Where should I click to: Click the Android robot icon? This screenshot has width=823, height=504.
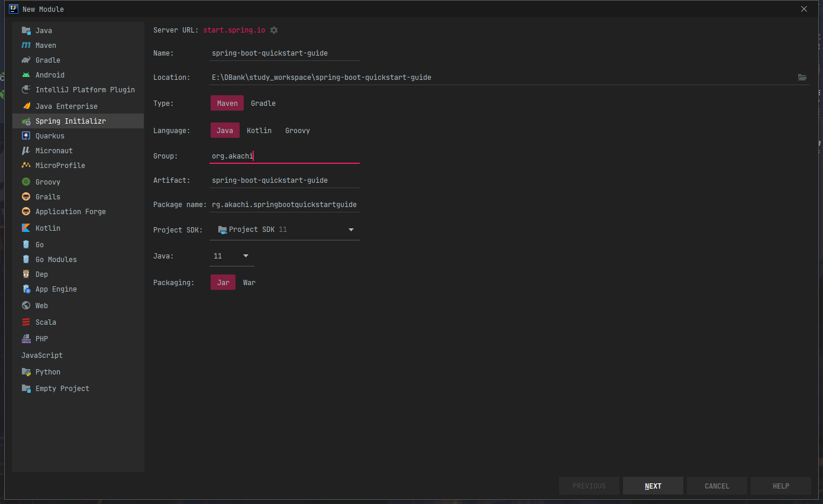pos(26,75)
